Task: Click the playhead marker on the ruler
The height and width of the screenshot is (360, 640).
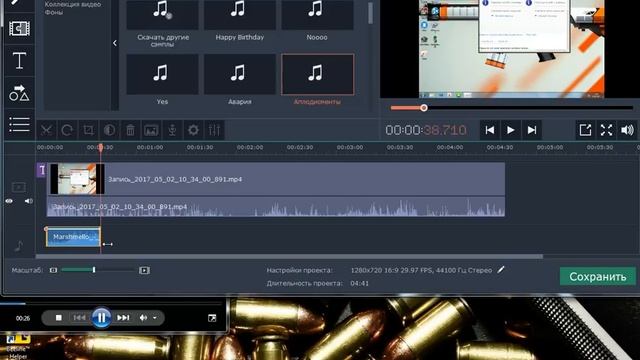Action: pos(100,147)
